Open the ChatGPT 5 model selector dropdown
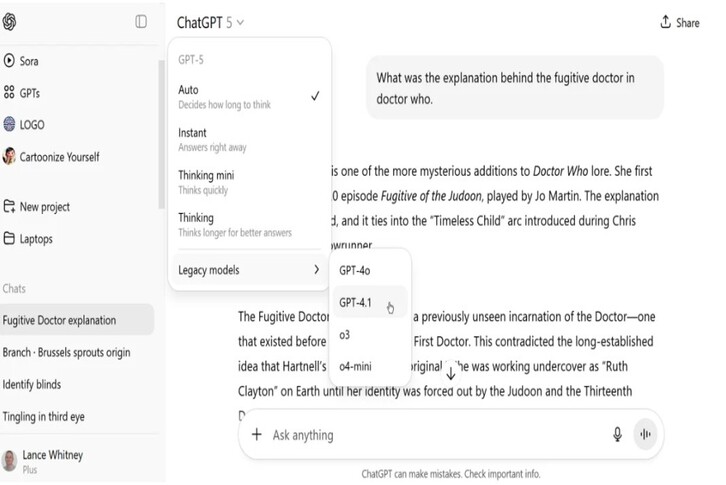Viewport: 726px width, 485px height. 210,22
